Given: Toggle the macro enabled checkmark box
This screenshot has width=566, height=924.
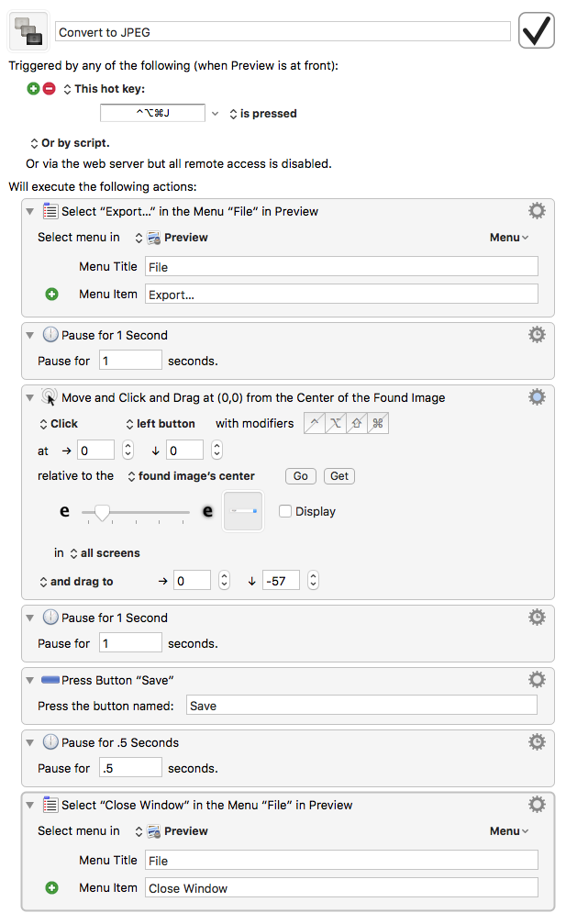Looking at the screenshot, I should pos(537,30).
